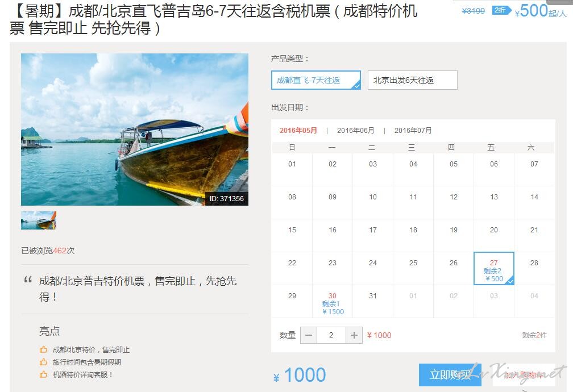Screen dimensions: 573x392
Task: Open the 2016年05月 calendar tab
Action: (x=298, y=131)
